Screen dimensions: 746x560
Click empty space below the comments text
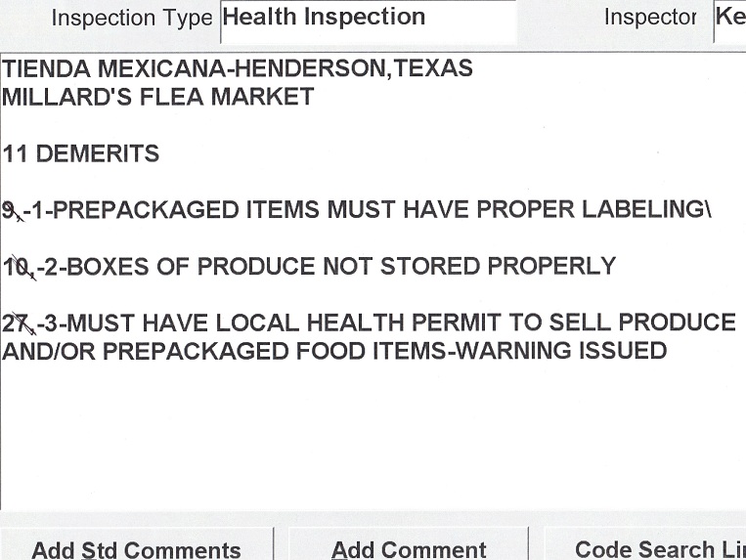pos(372,440)
